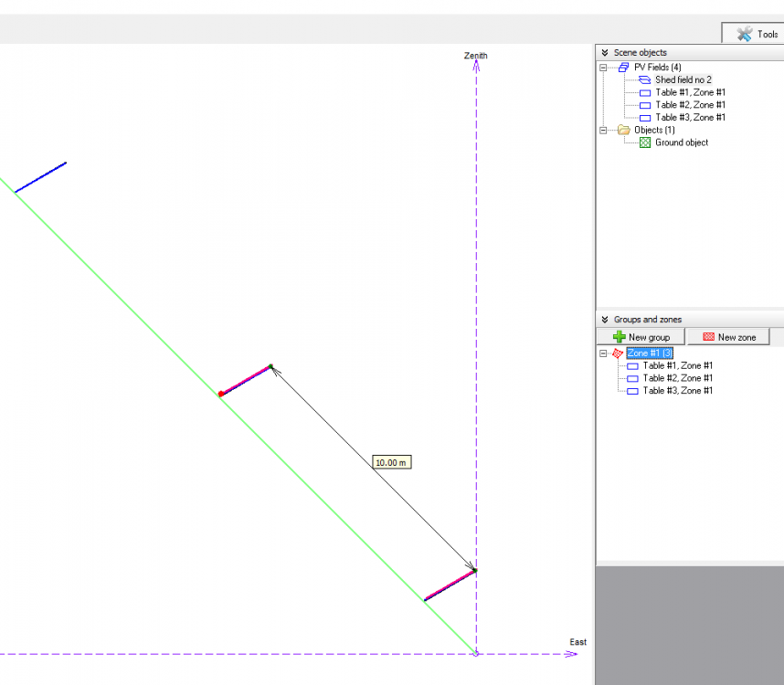This screenshot has height=685, width=784.
Task: Click the PV Fields icon in the tree
Action: click(x=623, y=68)
